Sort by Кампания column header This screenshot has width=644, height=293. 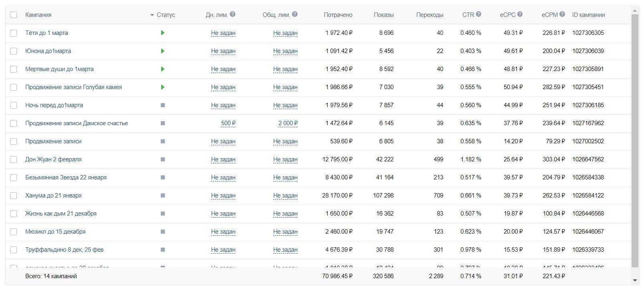38,15
